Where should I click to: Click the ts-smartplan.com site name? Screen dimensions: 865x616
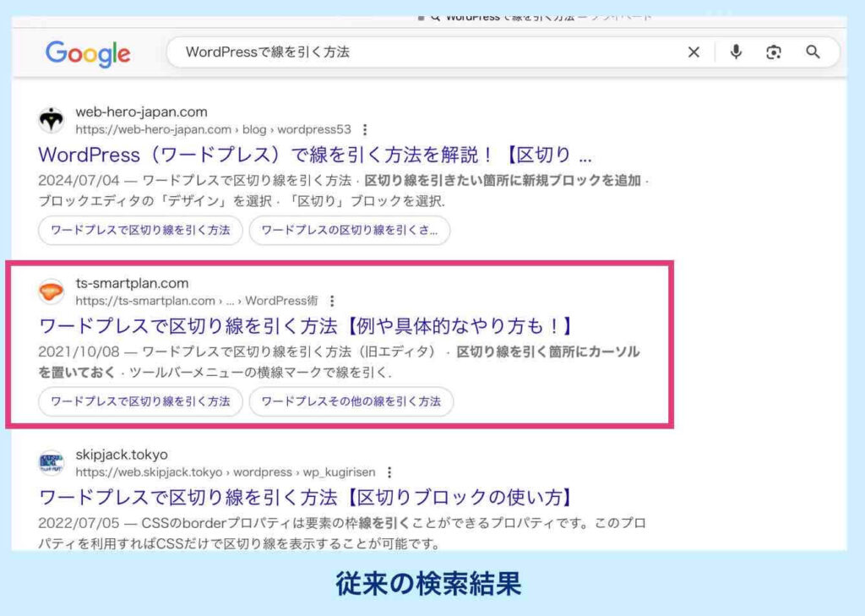click(132, 283)
